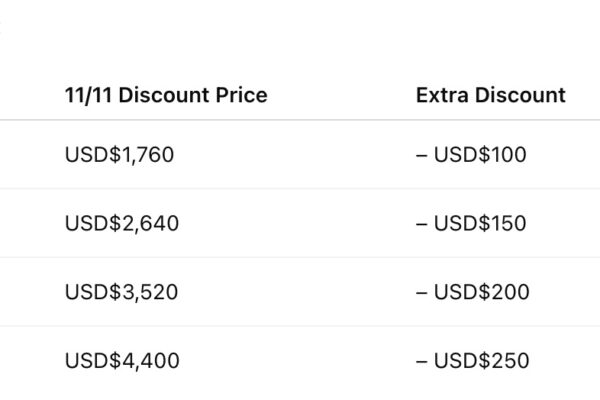Click the – USD$200 extra discount value
Image resolution: width=600 pixels, height=400 pixels.
click(x=472, y=292)
